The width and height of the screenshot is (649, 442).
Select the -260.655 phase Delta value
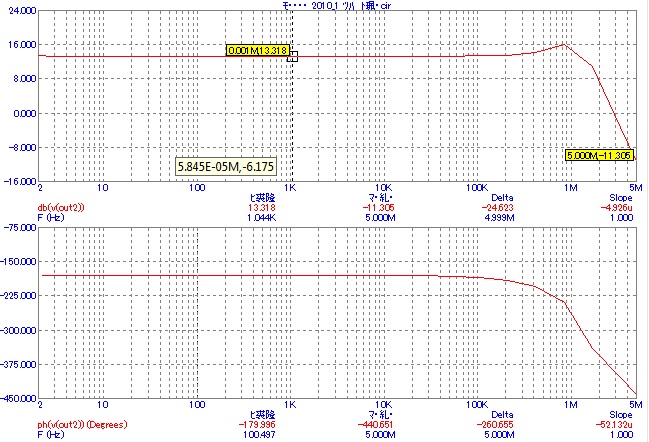coord(495,424)
